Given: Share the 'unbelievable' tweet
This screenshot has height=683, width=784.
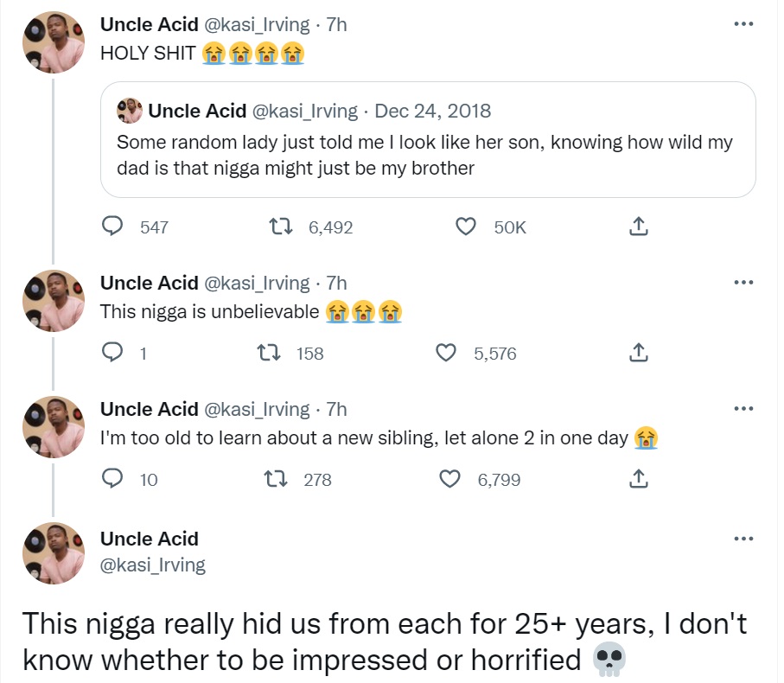Looking at the screenshot, I should 637,353.
